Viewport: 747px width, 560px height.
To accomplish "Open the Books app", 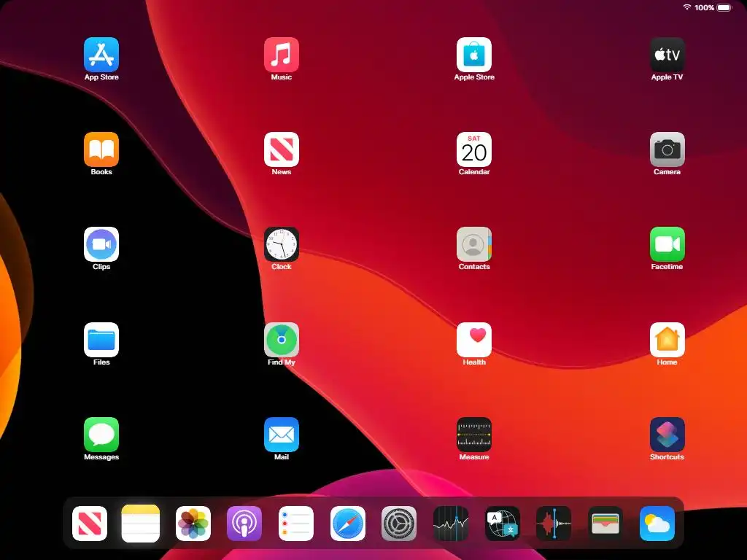I will coord(101,149).
